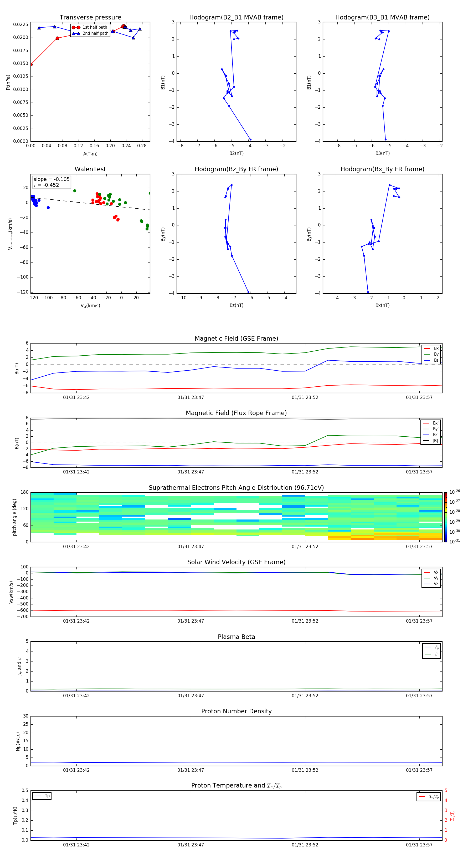Click the 'r = -0.452' annotation
This screenshot has width=473, height=868.
click(x=47, y=185)
